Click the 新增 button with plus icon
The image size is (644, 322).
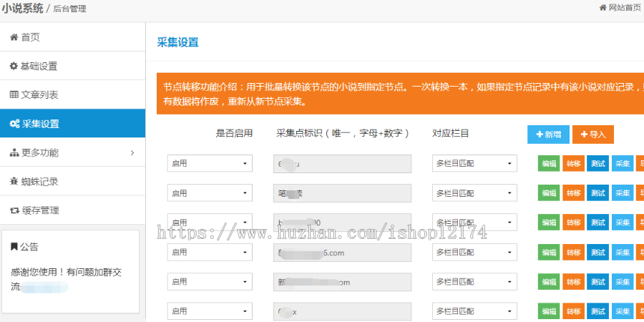(x=548, y=135)
